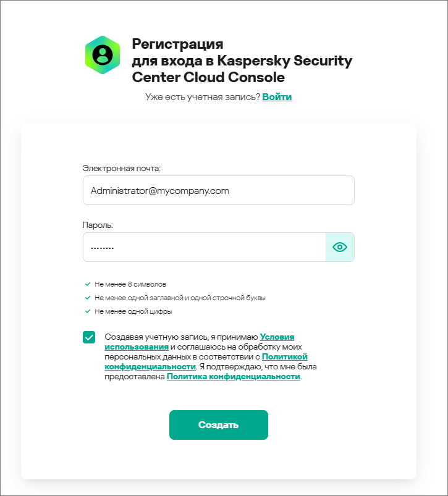Click the заглавной и строчной буквы requirement text
The width and height of the screenshot is (448, 496).
[180, 298]
